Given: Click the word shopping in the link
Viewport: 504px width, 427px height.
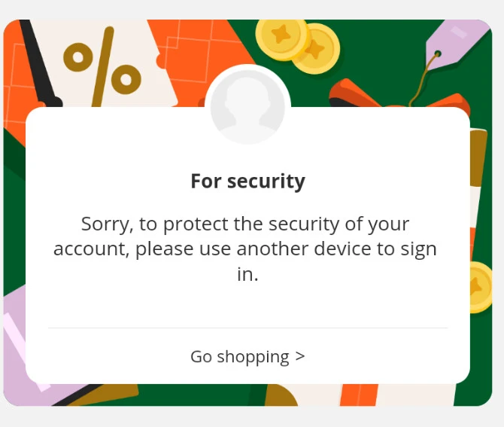Looking at the screenshot, I should tap(253, 357).
